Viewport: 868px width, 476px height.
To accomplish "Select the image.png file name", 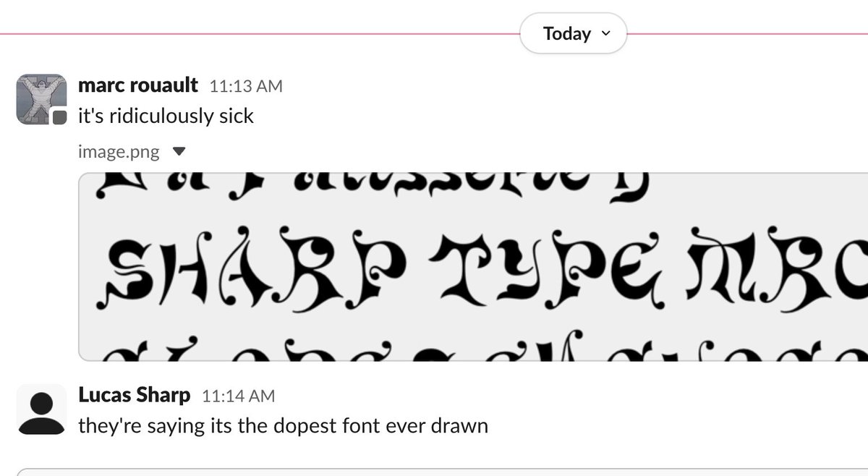I will (119, 152).
